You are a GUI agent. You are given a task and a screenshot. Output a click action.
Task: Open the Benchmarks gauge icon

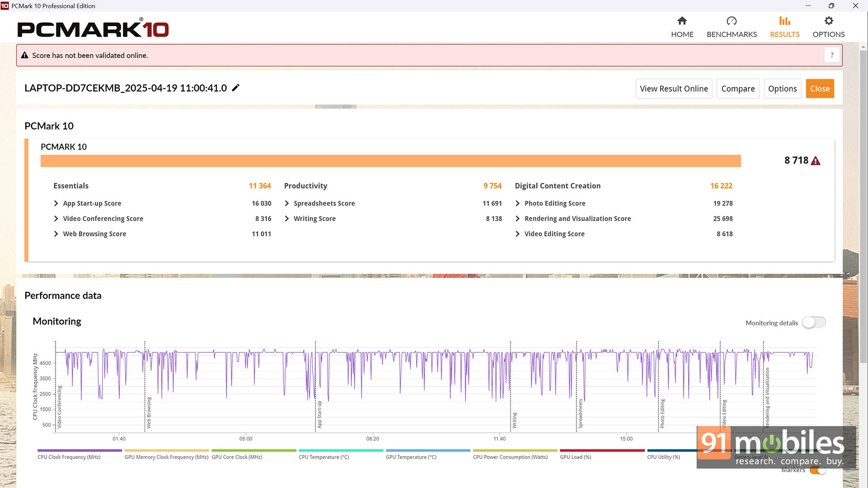pos(731,21)
